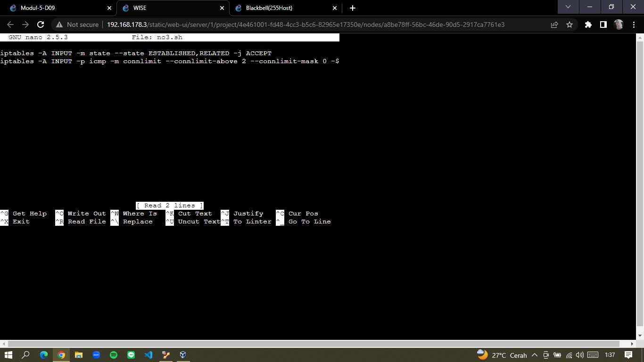The height and width of the screenshot is (362, 644).
Task: Start Zoom from the taskbar
Action: click(x=96, y=355)
